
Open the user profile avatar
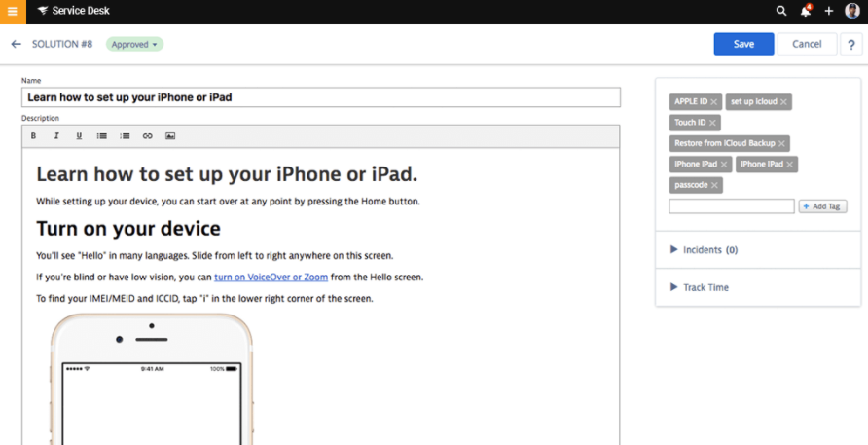(852, 11)
